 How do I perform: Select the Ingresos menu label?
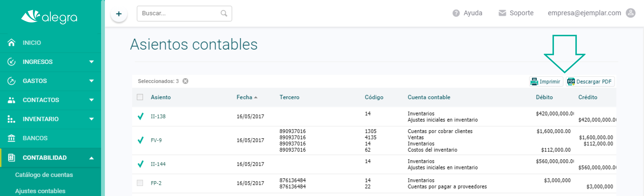[x=38, y=62]
